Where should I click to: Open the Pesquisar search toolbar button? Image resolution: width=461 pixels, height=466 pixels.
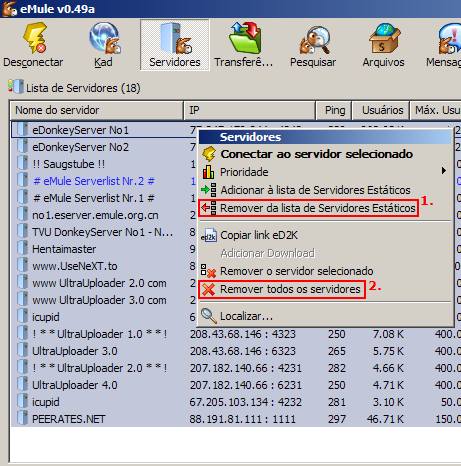coord(313,45)
